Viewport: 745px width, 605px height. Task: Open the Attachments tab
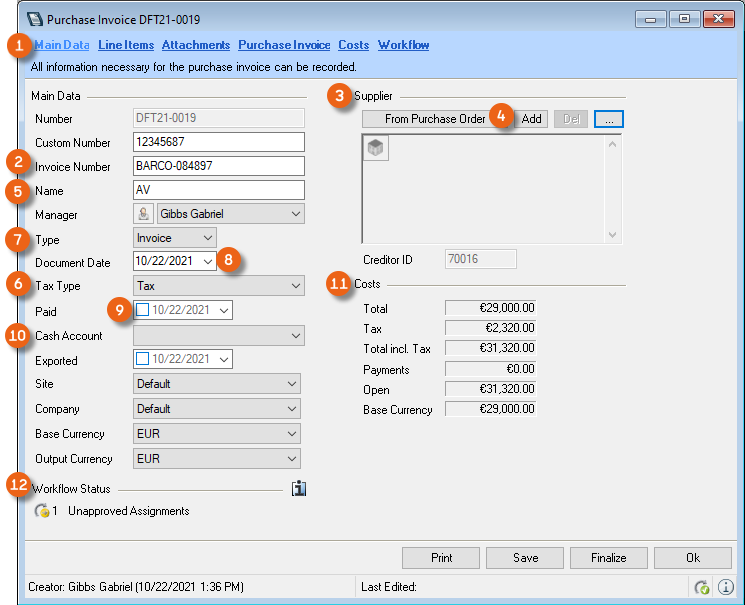(196, 45)
